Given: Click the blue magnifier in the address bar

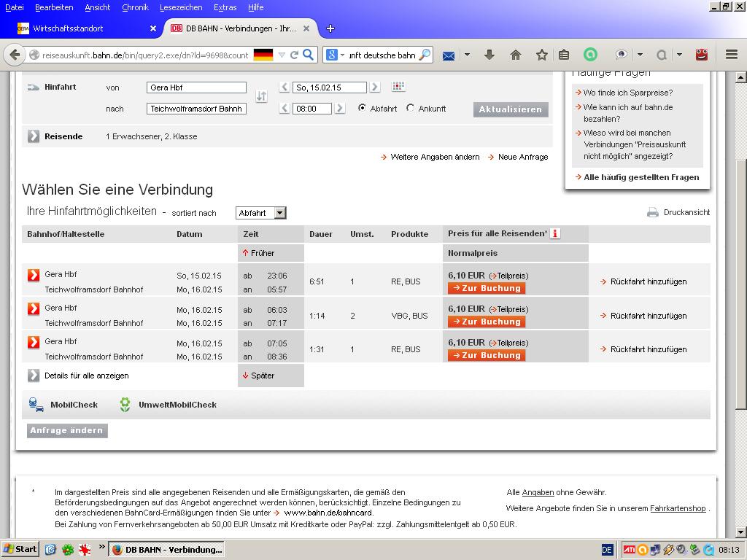Looking at the screenshot, I should pos(309,55).
